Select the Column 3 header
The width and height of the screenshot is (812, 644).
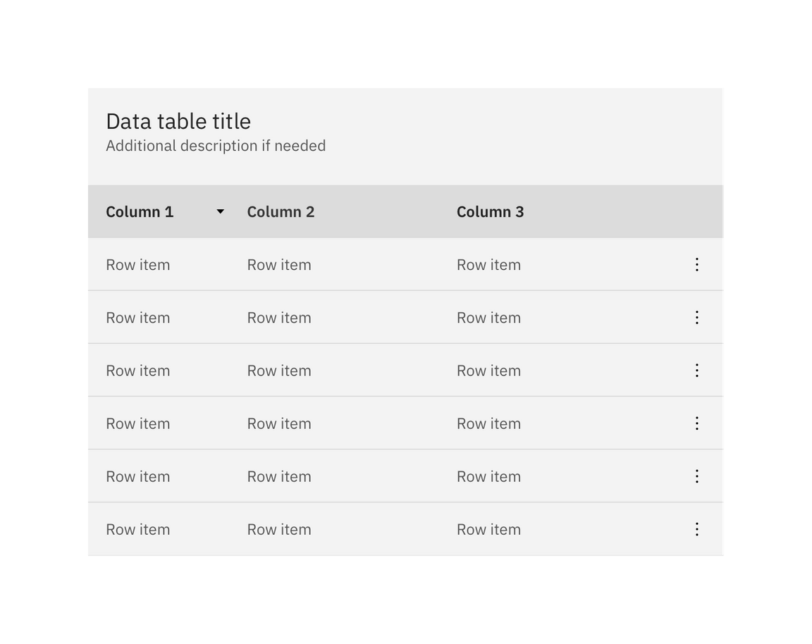pyautogui.click(x=490, y=211)
